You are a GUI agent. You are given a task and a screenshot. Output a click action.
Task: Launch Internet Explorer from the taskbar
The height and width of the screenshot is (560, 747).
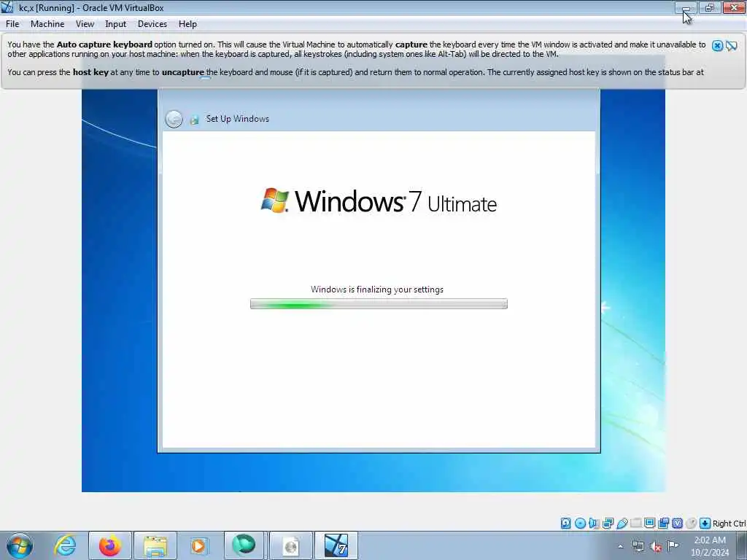(65, 545)
